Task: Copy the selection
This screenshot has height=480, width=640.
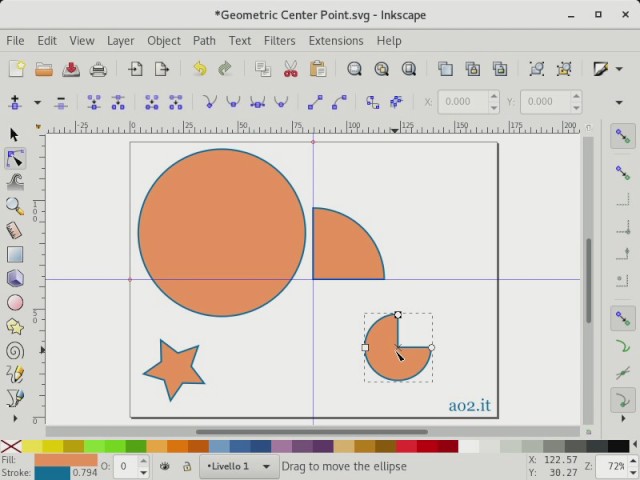Action: tap(263, 69)
